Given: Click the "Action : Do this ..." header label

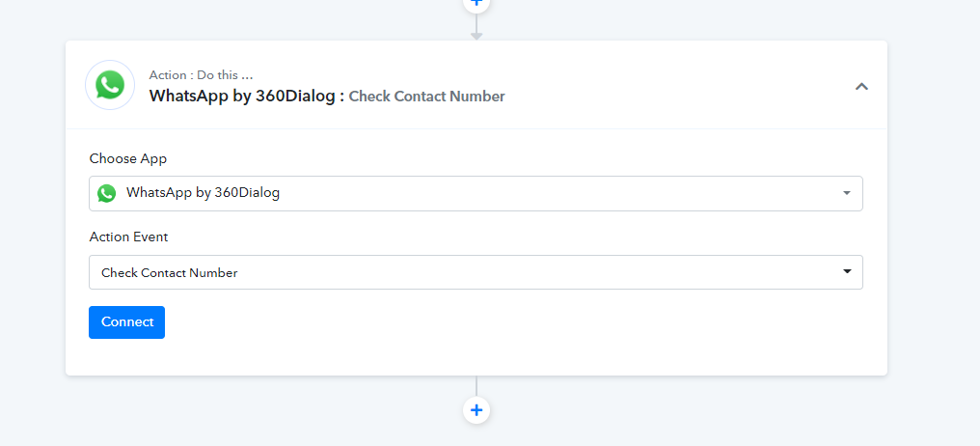Looking at the screenshot, I should click(201, 75).
